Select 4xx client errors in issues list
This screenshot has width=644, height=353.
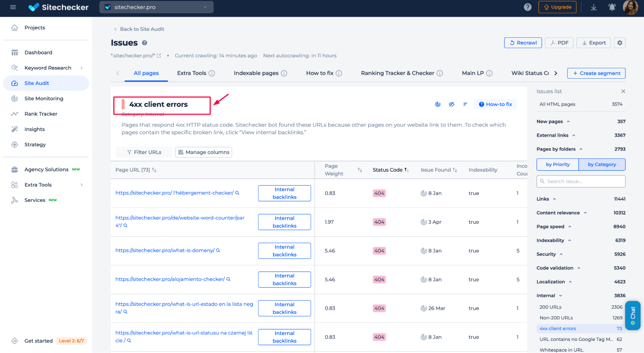tap(581, 329)
